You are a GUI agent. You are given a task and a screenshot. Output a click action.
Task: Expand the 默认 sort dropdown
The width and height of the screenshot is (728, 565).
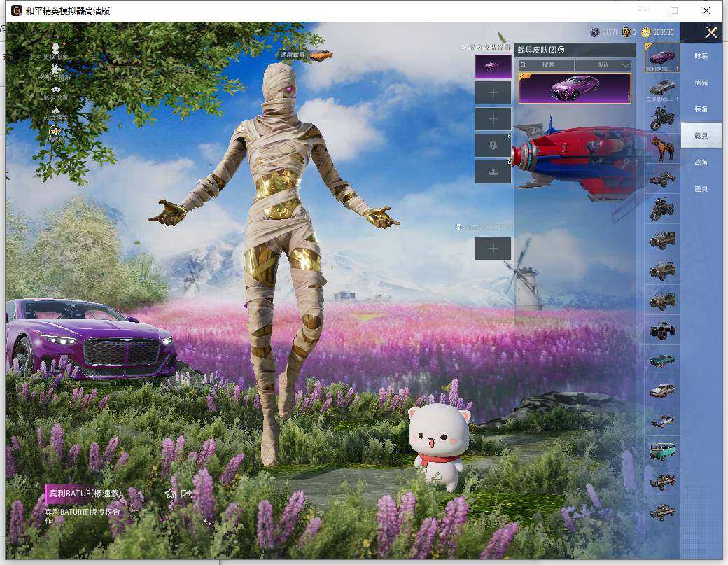pos(603,64)
